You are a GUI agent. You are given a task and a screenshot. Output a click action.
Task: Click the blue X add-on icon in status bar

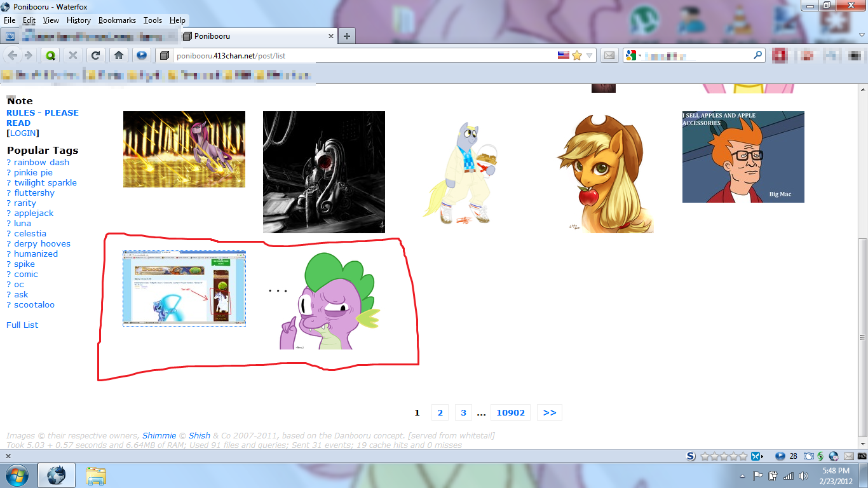tap(756, 456)
